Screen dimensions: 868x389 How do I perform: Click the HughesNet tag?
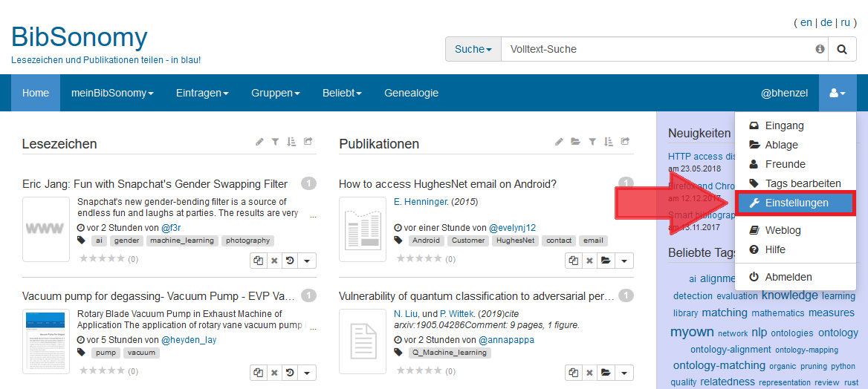(x=515, y=241)
